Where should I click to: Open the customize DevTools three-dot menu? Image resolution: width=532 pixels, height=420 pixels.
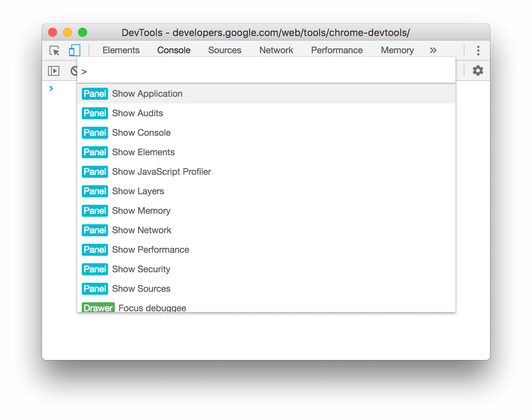click(x=478, y=50)
